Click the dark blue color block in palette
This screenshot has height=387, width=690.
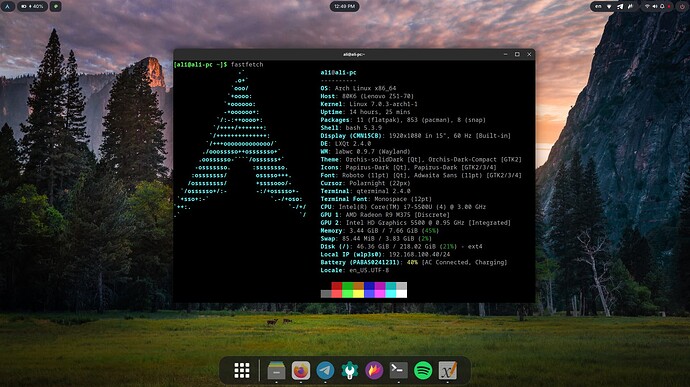369,286
